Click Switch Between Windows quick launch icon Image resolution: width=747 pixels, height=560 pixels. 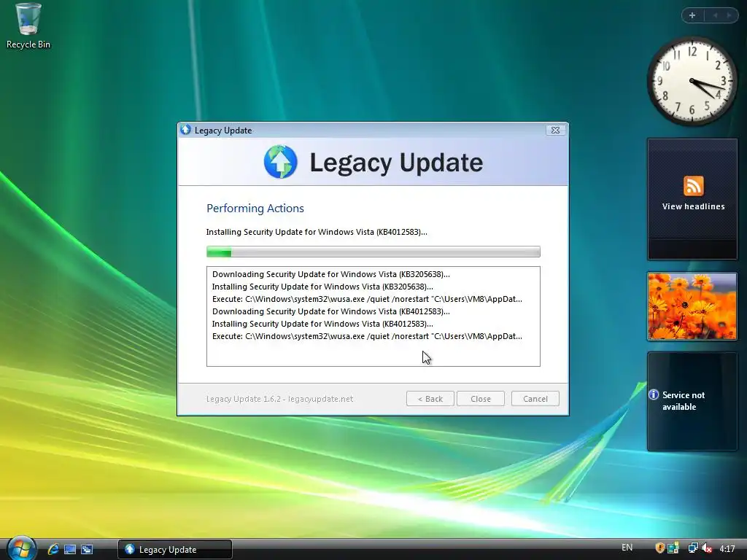(x=87, y=549)
